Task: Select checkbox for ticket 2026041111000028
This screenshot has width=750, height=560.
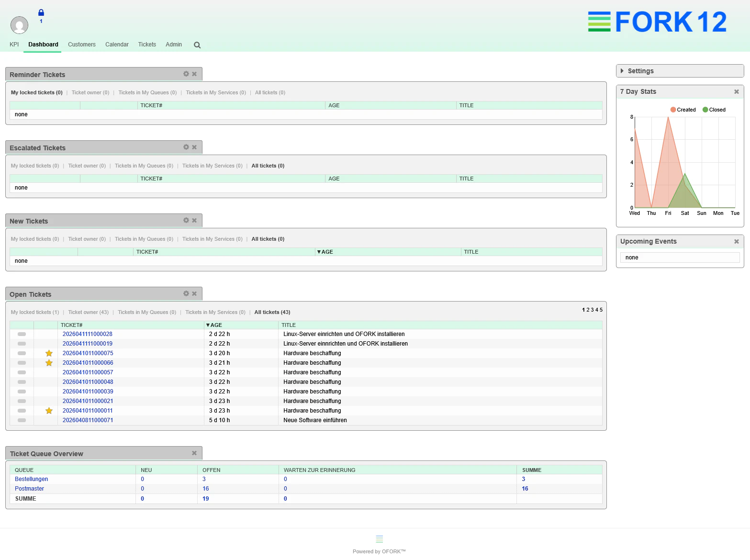Action: [22, 334]
